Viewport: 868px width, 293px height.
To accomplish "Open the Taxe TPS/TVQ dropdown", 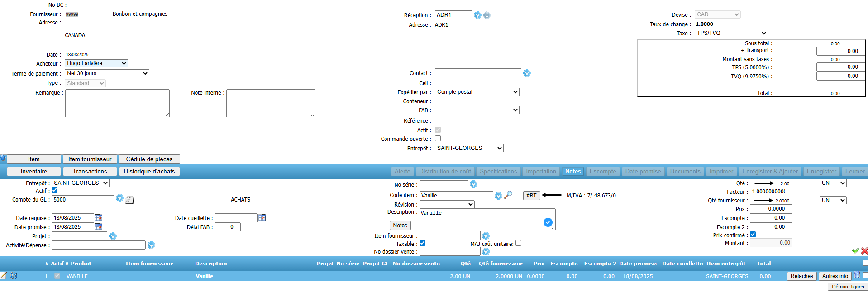I will click(731, 33).
